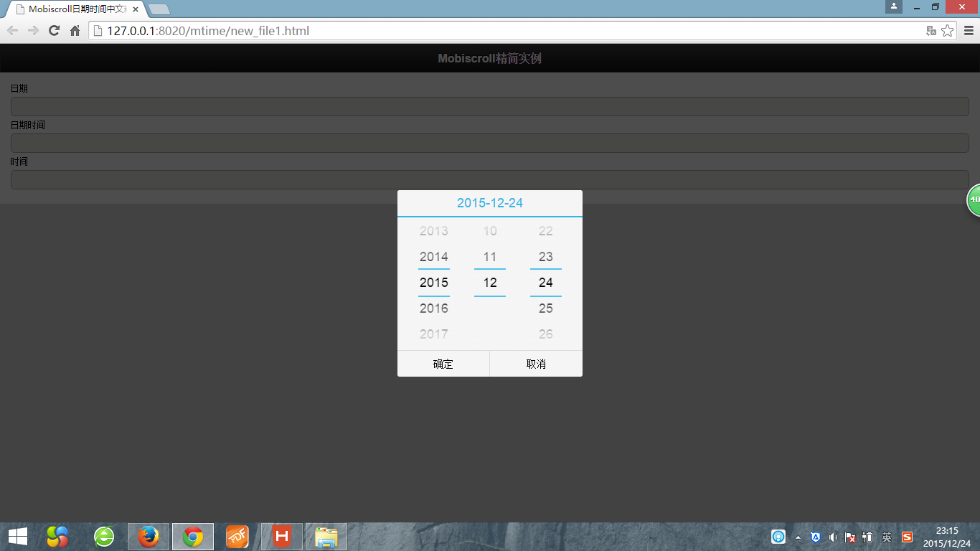This screenshot has width=980, height=551.
Task: Click the volume speaker tray icon
Action: [x=833, y=537]
